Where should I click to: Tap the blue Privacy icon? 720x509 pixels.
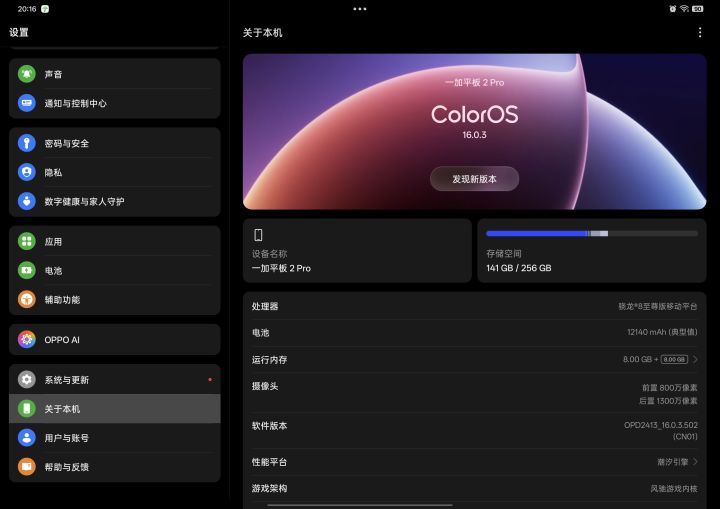pyautogui.click(x=27, y=172)
